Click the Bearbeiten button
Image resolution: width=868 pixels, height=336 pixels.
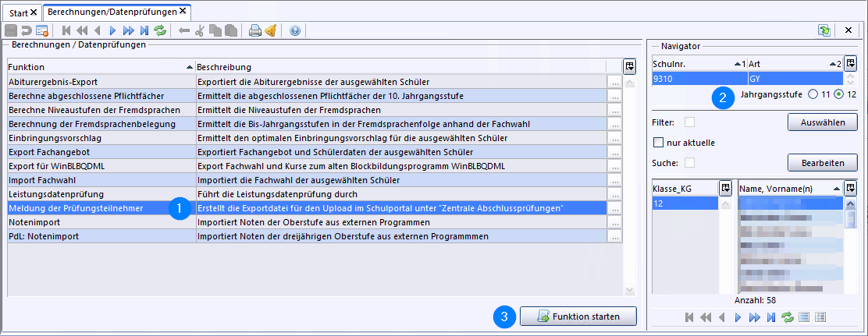coord(822,163)
